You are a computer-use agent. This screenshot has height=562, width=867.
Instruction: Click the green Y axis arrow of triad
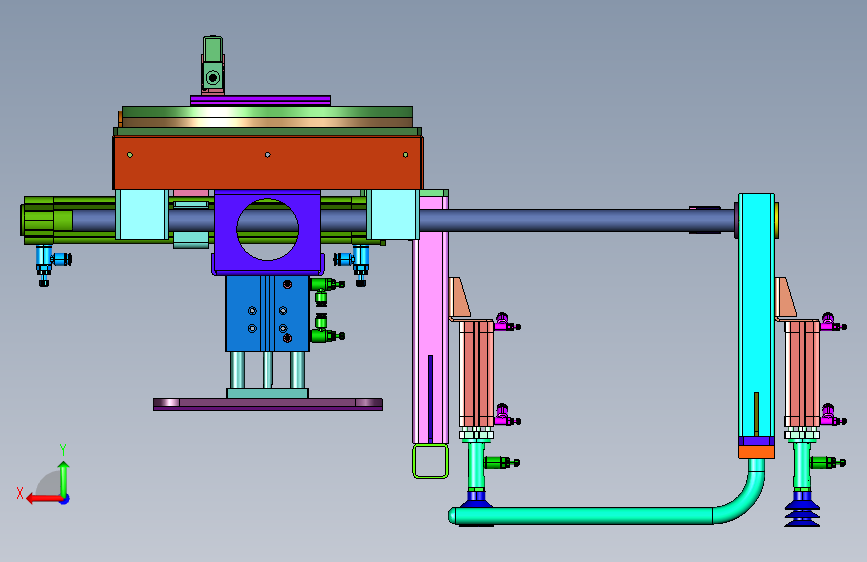[x=64, y=479]
